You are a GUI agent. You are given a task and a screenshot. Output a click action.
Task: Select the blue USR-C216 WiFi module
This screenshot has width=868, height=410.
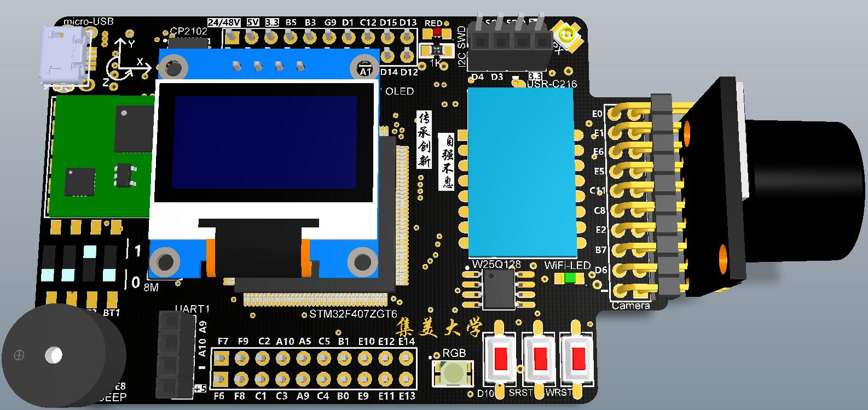tap(521, 173)
